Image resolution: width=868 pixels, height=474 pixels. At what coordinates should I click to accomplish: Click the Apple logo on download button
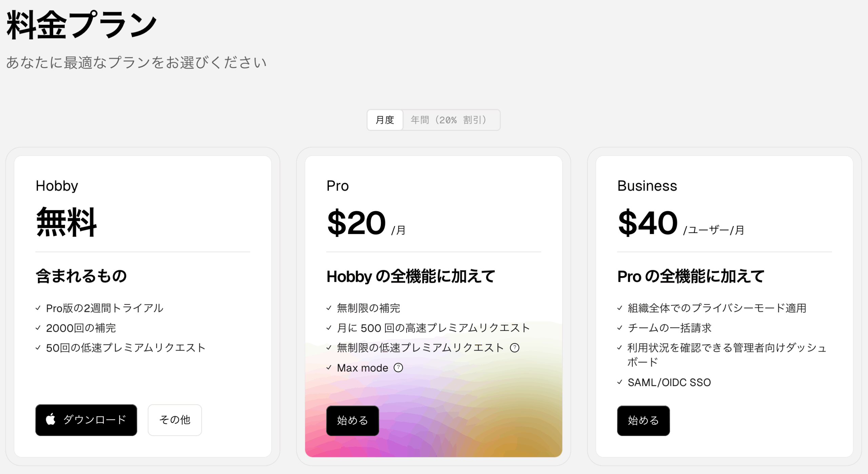pos(51,419)
